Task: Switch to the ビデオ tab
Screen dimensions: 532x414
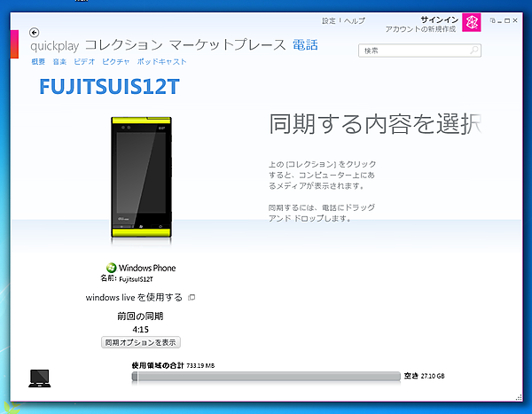Action: [x=84, y=62]
